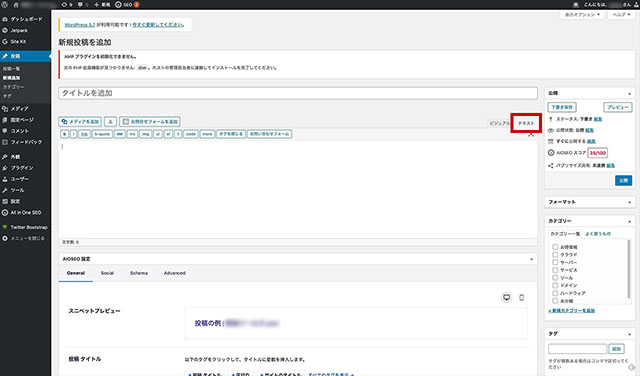
Task: Check the サービス category checkbox
Action: click(555, 270)
